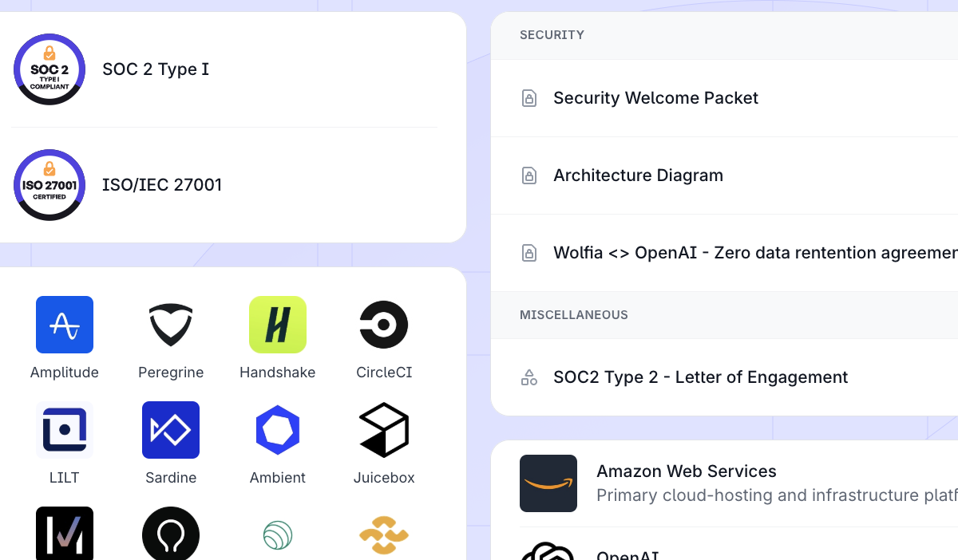Select the OpenAI logo icon
This screenshot has height=560, width=958.
548,554
